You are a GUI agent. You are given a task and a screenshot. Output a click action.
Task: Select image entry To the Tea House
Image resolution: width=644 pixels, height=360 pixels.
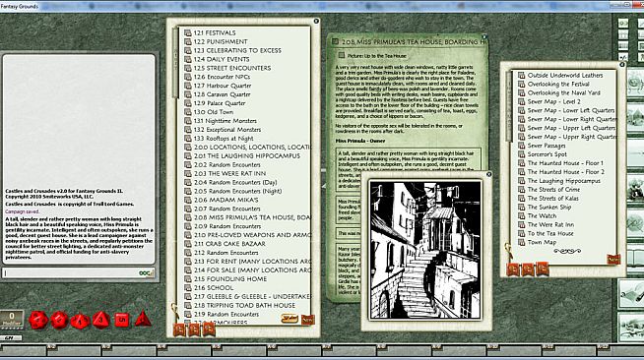550,233
